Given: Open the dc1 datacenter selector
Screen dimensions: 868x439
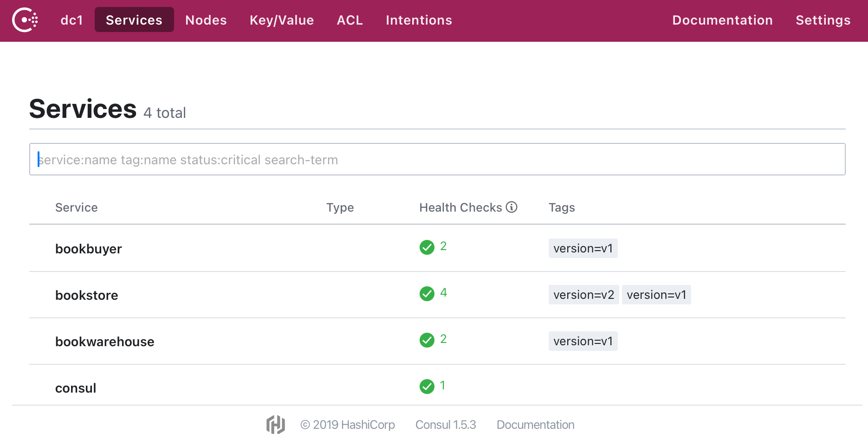Looking at the screenshot, I should point(71,20).
